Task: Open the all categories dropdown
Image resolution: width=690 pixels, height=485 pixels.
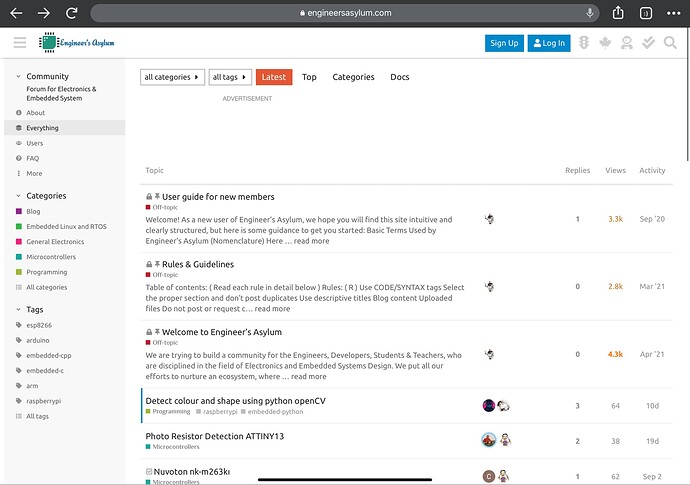Action: coord(172,77)
